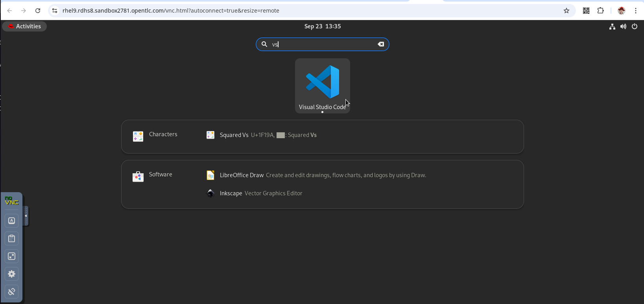The image size is (644, 304).
Task: Click the browser address bar URL
Action: pyautogui.click(x=171, y=11)
